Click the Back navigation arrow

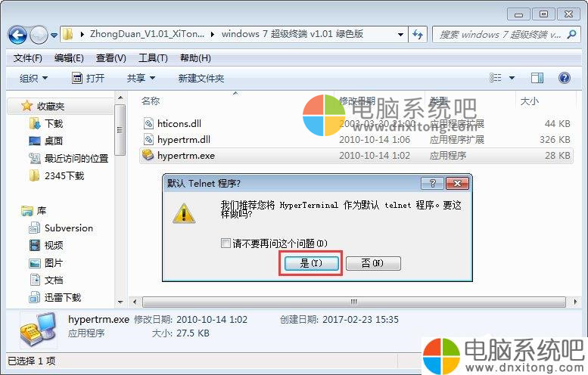tap(17, 36)
